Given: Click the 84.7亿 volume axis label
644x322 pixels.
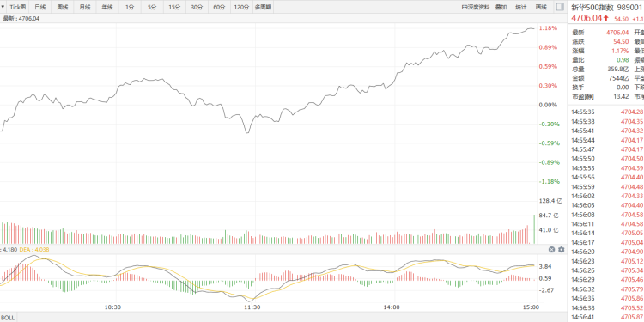Looking at the screenshot, I should [x=550, y=216].
